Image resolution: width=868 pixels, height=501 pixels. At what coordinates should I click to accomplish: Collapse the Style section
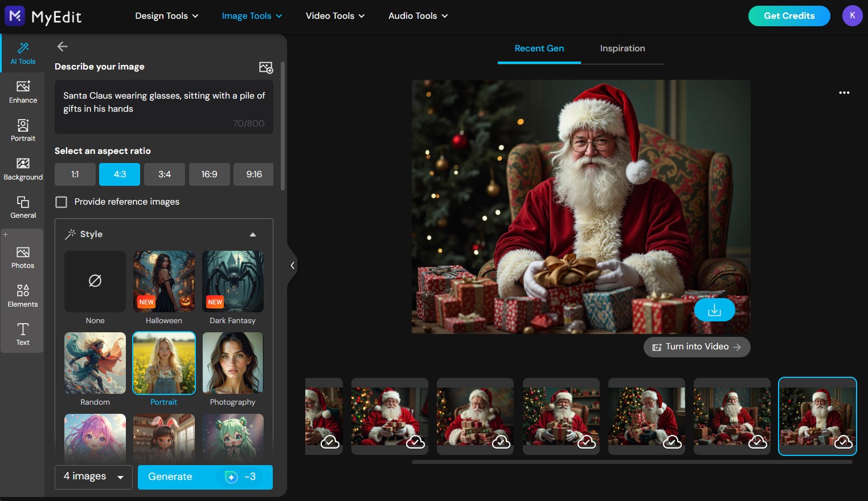coord(253,234)
